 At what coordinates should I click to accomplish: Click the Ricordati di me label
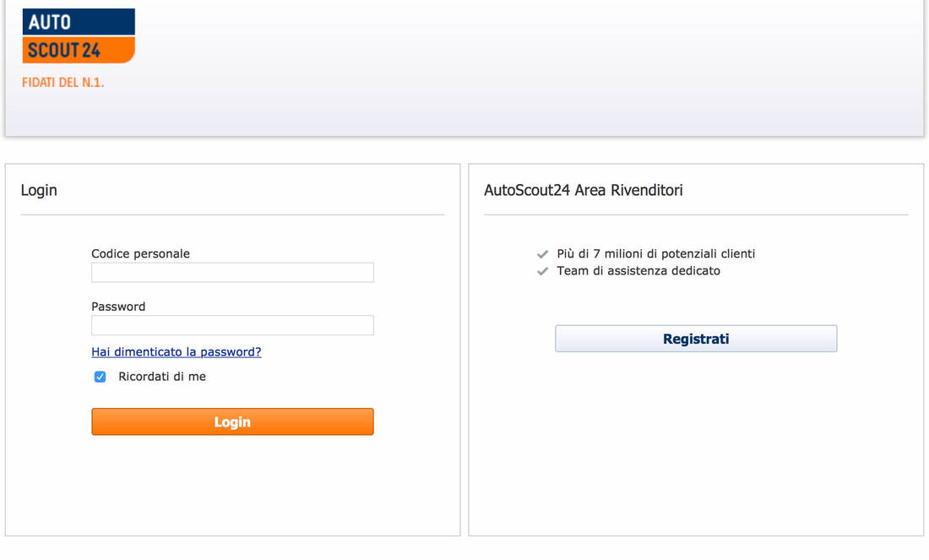[x=162, y=377]
